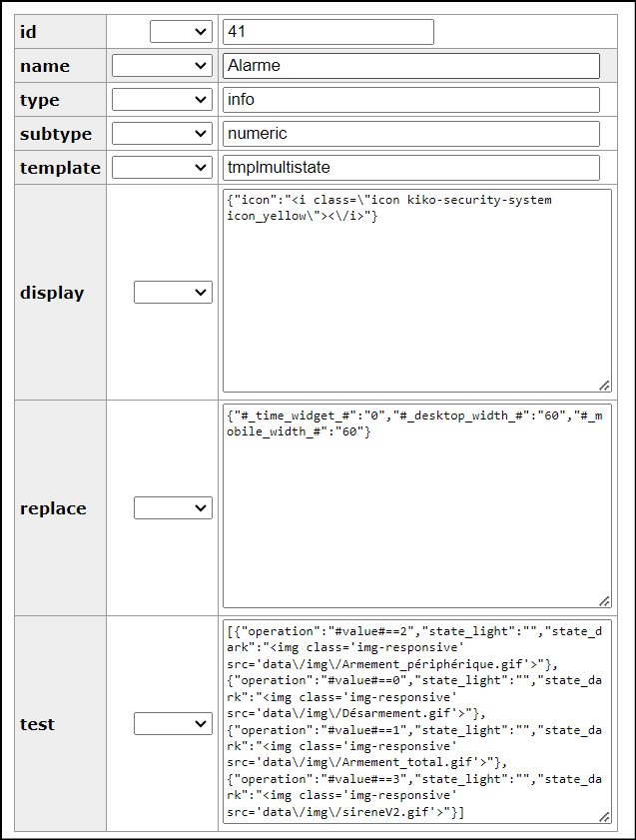Click the template column header label

[60, 168]
